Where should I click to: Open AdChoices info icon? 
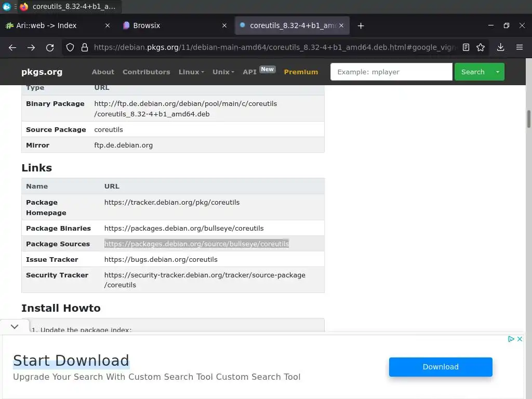click(x=511, y=339)
